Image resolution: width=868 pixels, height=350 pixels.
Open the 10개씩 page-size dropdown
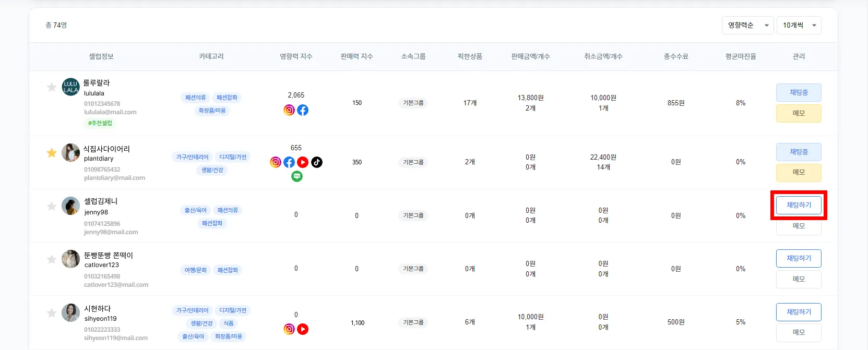(x=799, y=26)
